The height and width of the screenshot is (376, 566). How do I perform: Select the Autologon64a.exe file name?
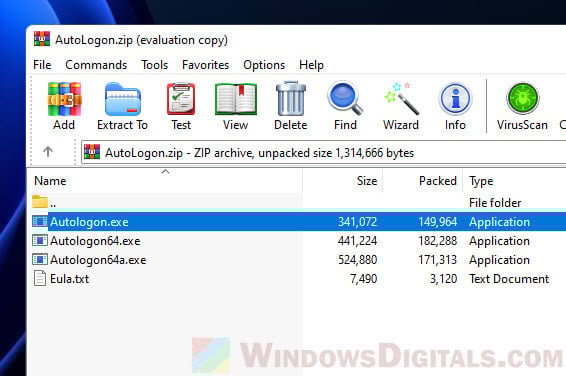98,260
